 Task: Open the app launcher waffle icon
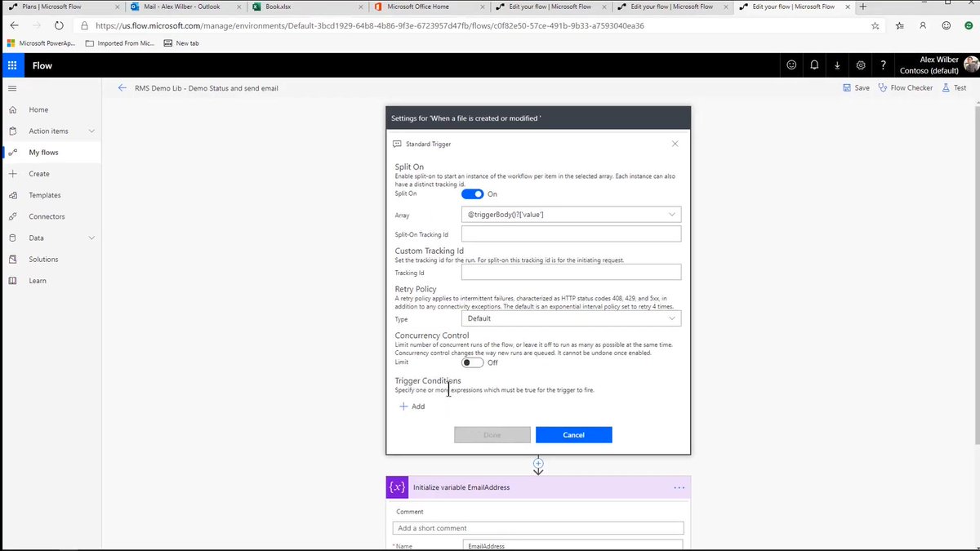click(x=12, y=65)
